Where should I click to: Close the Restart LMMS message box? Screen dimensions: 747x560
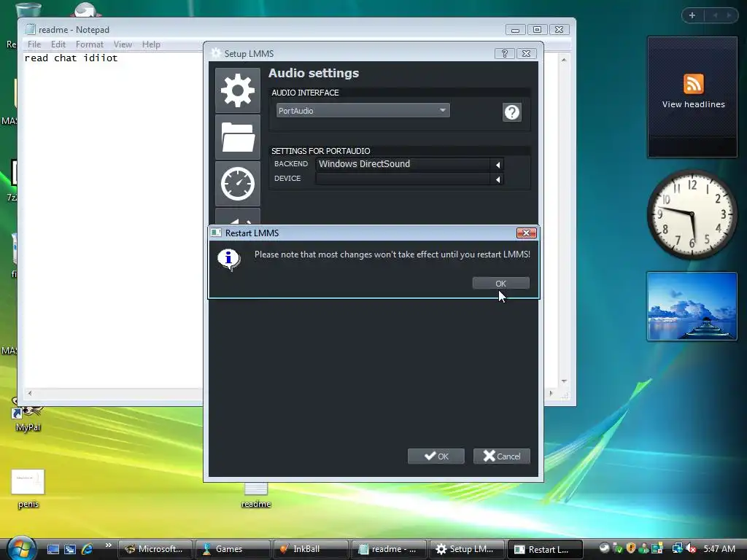click(x=527, y=233)
